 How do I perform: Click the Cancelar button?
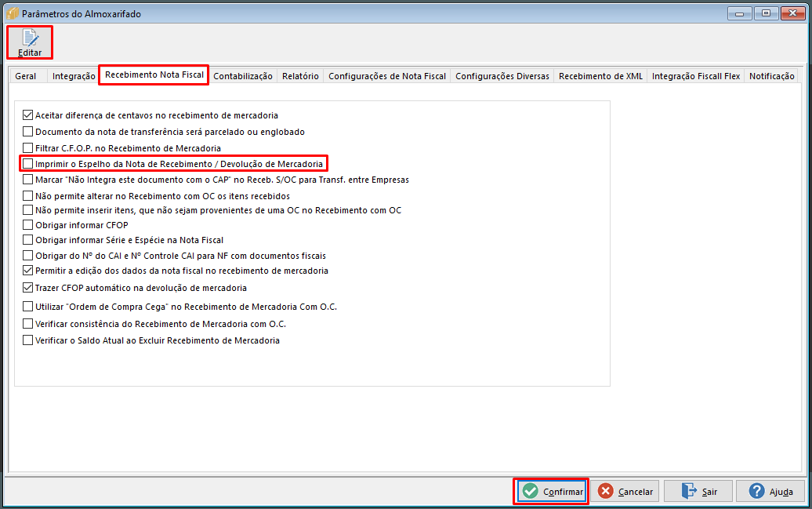coord(625,491)
